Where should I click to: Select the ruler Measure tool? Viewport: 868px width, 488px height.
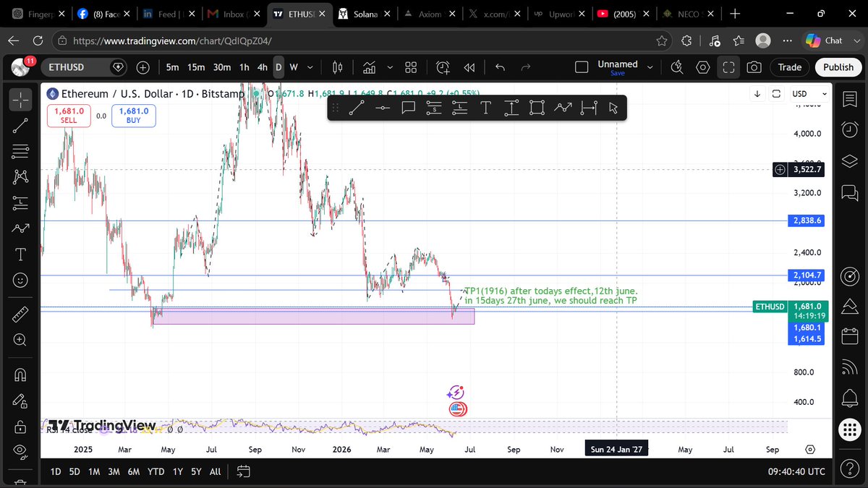point(20,314)
